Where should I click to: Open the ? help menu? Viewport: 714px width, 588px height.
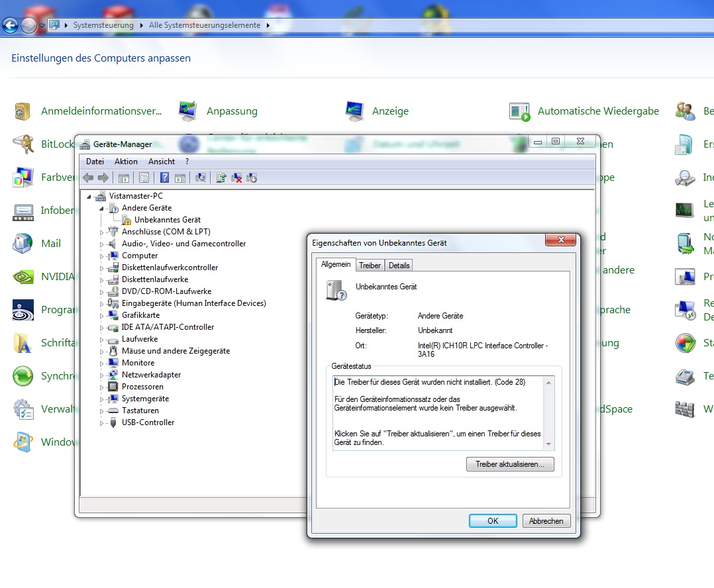187,162
